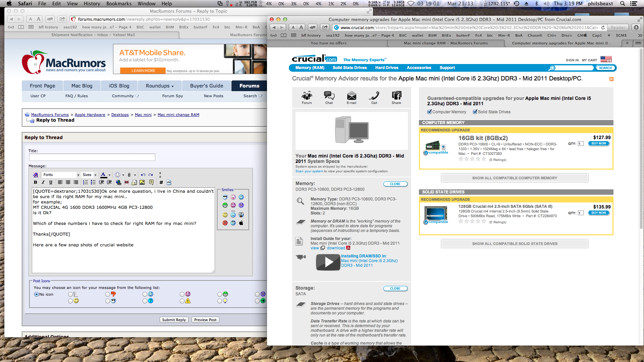The height and width of the screenshot is (362, 644).
Task: Open the Sizes dropdown
Action: (90, 175)
